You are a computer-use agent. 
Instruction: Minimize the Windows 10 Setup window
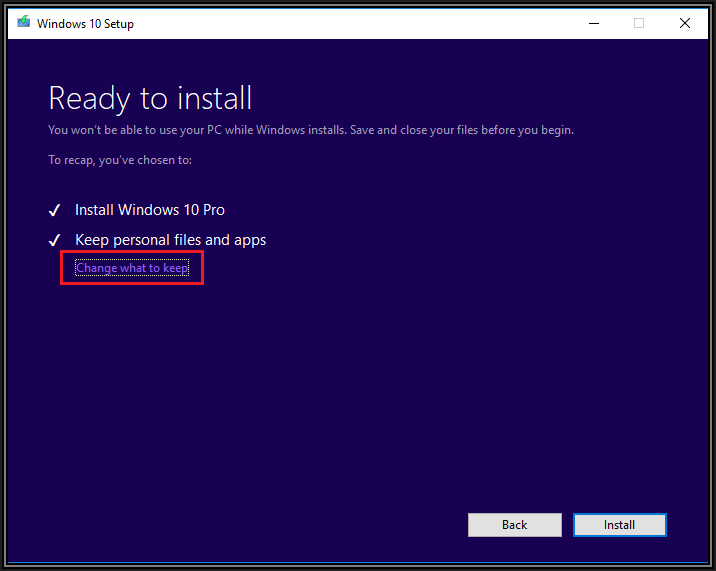click(594, 23)
